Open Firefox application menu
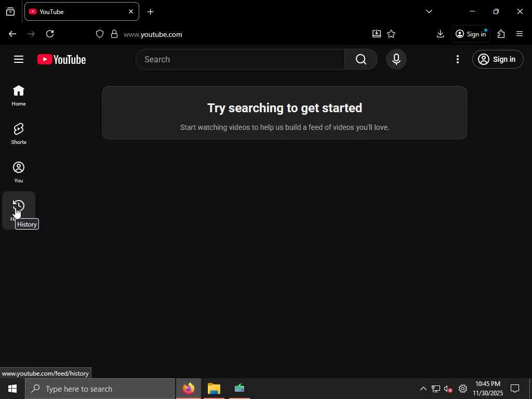This screenshot has width=532, height=399. [520, 34]
